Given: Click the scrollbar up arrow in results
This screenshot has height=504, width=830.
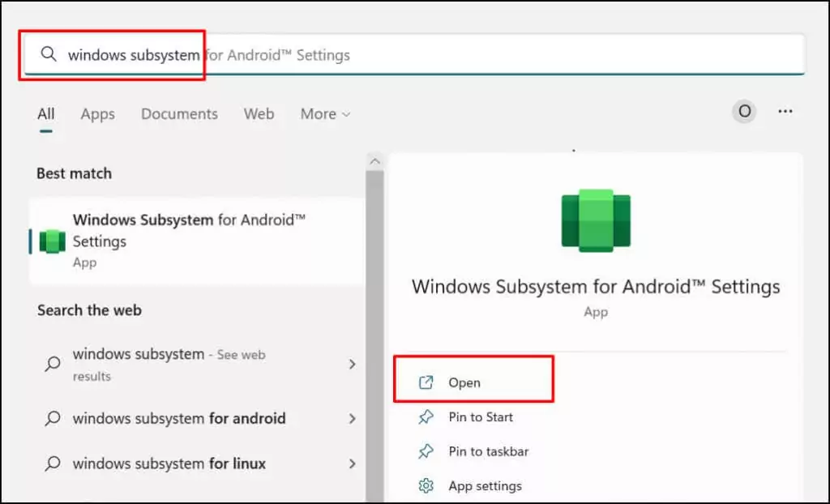Looking at the screenshot, I should (x=374, y=161).
